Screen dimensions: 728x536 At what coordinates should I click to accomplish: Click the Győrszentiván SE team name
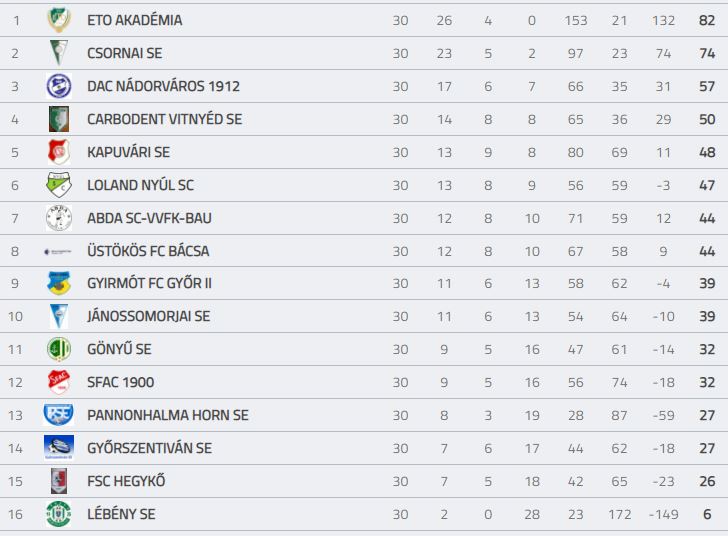coord(150,448)
